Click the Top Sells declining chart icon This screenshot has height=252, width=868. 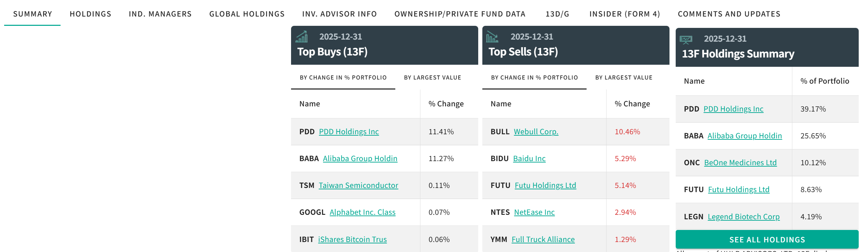tap(492, 36)
